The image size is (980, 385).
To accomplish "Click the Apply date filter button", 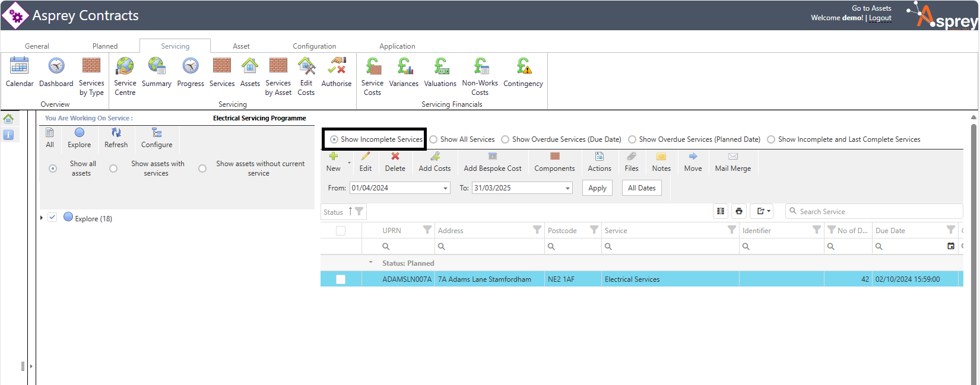I will [x=597, y=188].
